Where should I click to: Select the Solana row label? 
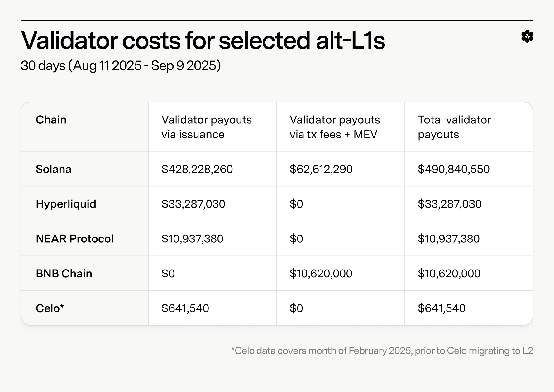coord(54,169)
